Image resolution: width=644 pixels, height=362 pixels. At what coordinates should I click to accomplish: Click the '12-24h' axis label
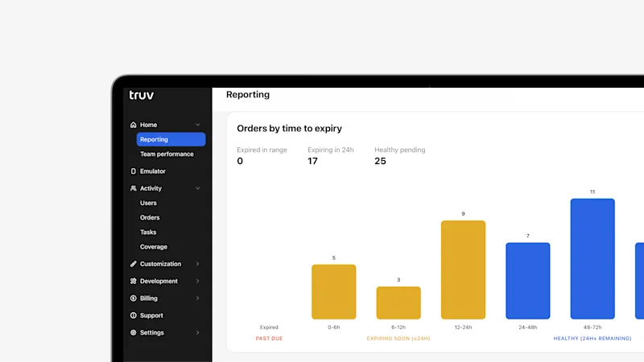464,327
